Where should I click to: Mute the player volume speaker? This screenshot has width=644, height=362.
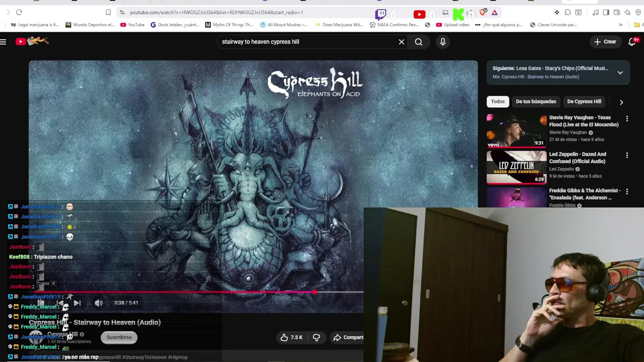99,303
